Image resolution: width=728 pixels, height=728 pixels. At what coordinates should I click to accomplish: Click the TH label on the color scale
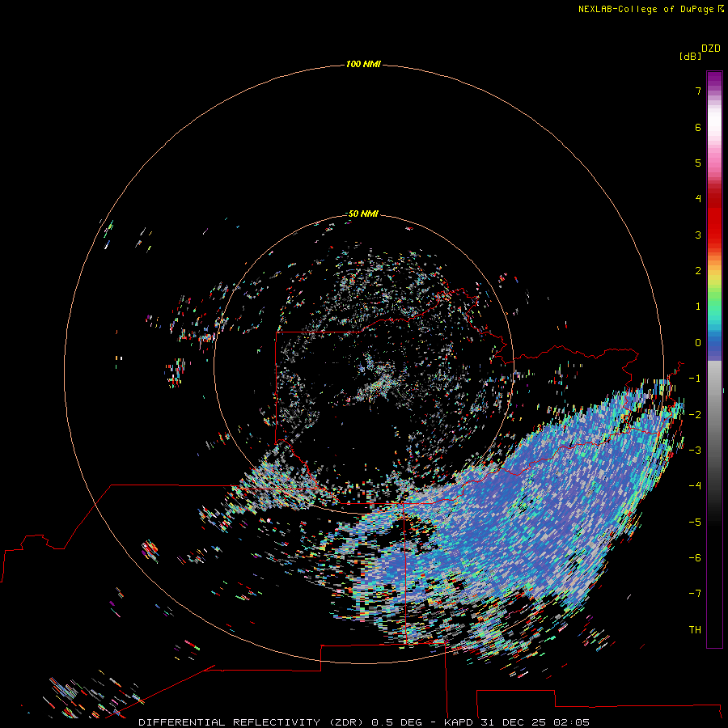coord(695,630)
